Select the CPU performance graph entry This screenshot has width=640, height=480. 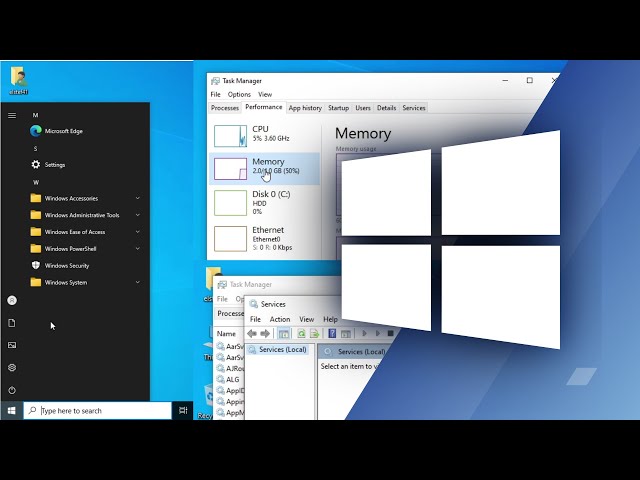click(x=264, y=136)
